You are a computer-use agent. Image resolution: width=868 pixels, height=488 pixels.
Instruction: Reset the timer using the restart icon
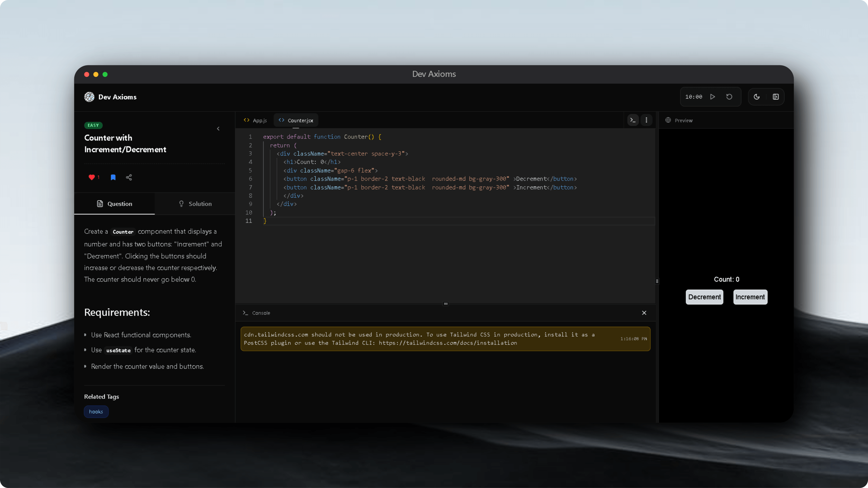tap(729, 97)
